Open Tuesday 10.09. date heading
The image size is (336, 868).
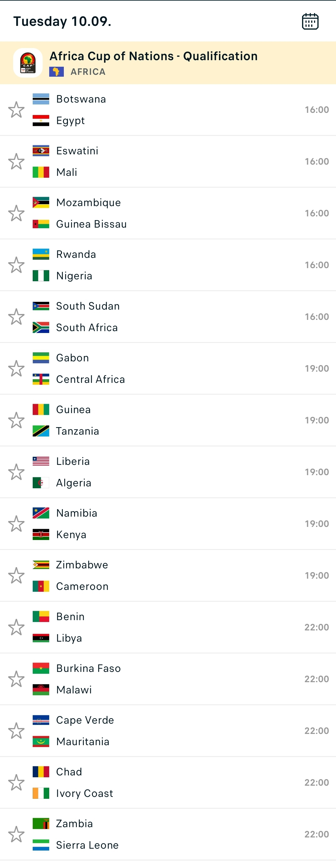(x=62, y=22)
